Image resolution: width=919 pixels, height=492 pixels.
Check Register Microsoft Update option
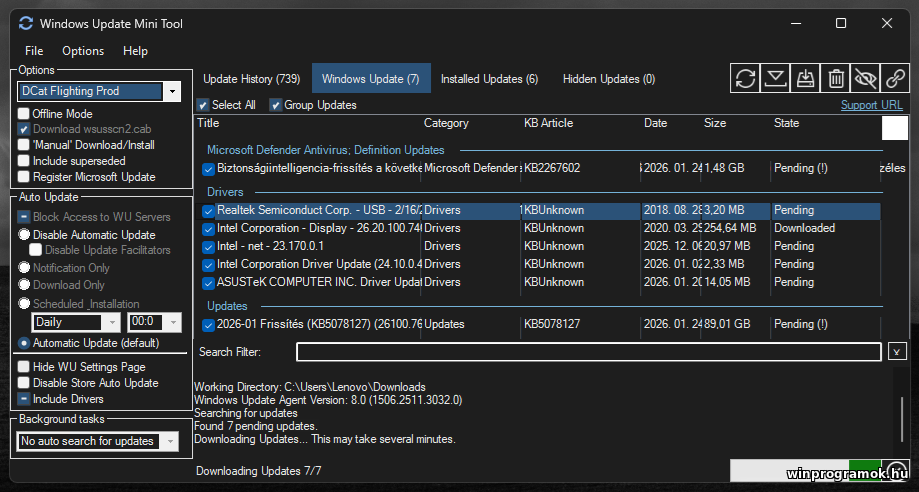tap(23, 177)
